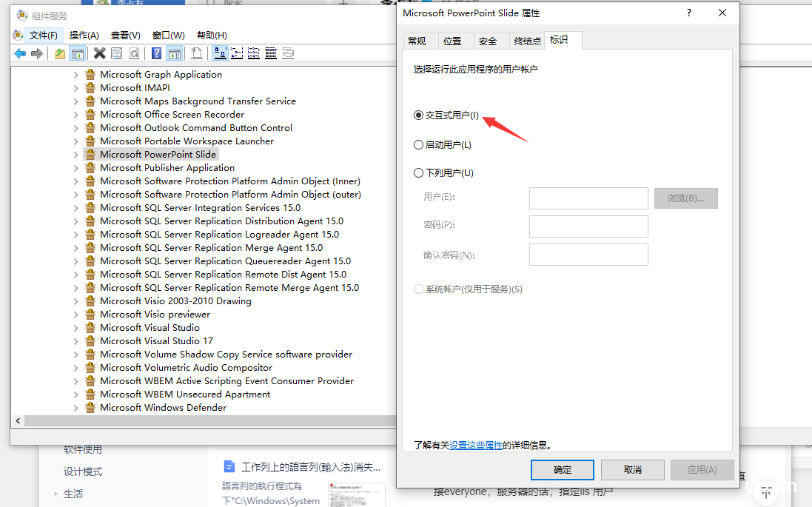Expand Microsoft SQL Server Integration Services 15.0
Viewport: 812px width, 507px height.
click(x=76, y=208)
